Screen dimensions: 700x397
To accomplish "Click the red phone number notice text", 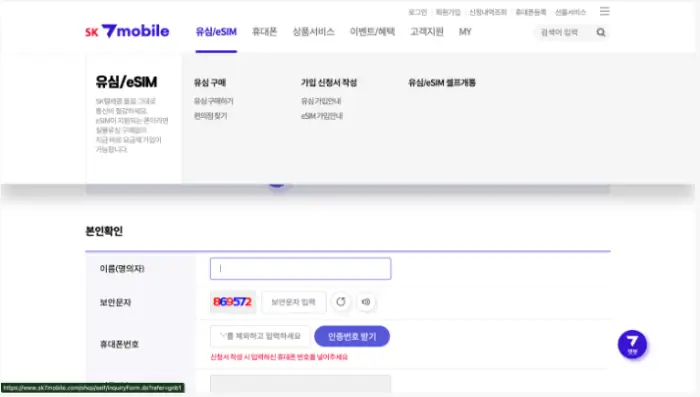I will (279, 357).
